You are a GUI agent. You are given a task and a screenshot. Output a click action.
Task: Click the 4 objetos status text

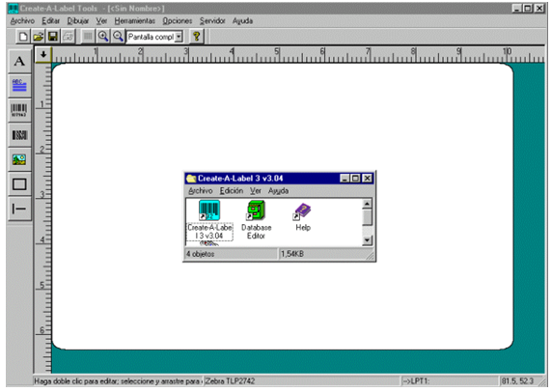[x=201, y=254]
